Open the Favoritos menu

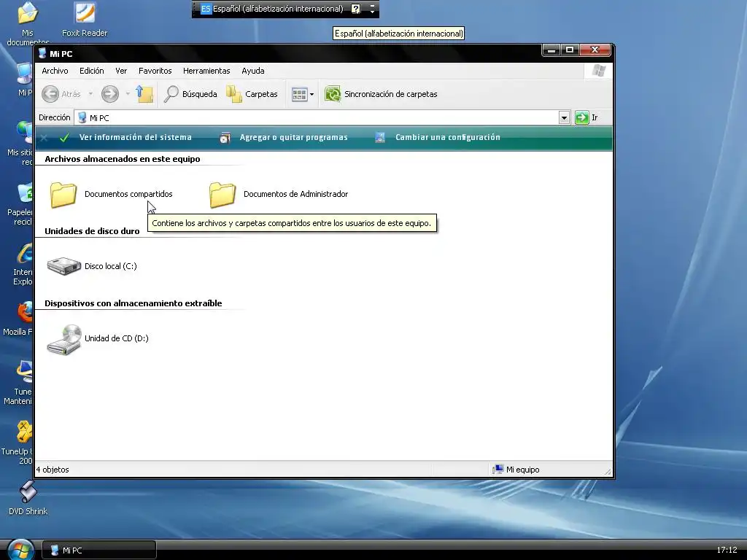[155, 71]
